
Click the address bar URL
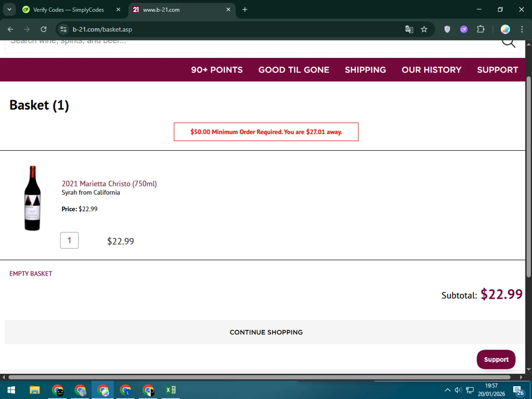(x=102, y=29)
